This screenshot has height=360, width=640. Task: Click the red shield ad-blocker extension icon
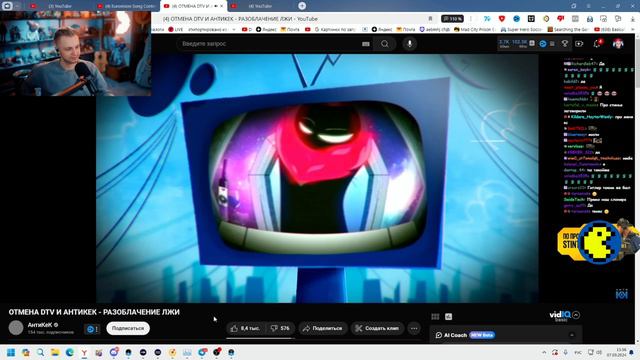click(x=502, y=19)
